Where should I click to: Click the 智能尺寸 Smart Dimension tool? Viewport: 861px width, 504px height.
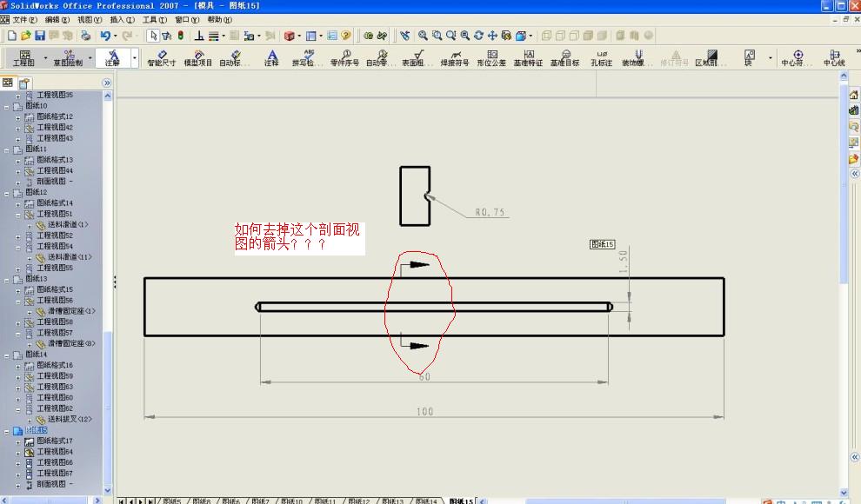tap(162, 58)
